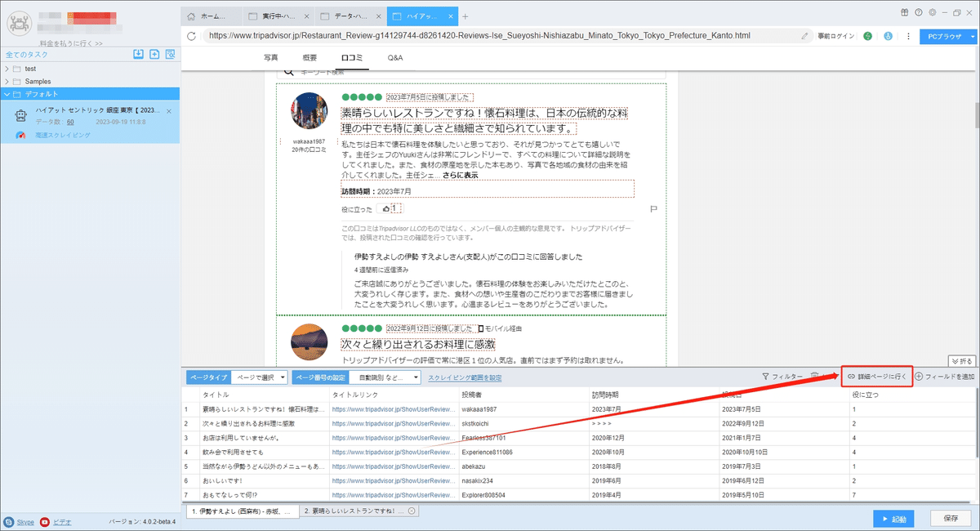
Task: Click the Skype icon in status bar
Action: [x=9, y=521]
